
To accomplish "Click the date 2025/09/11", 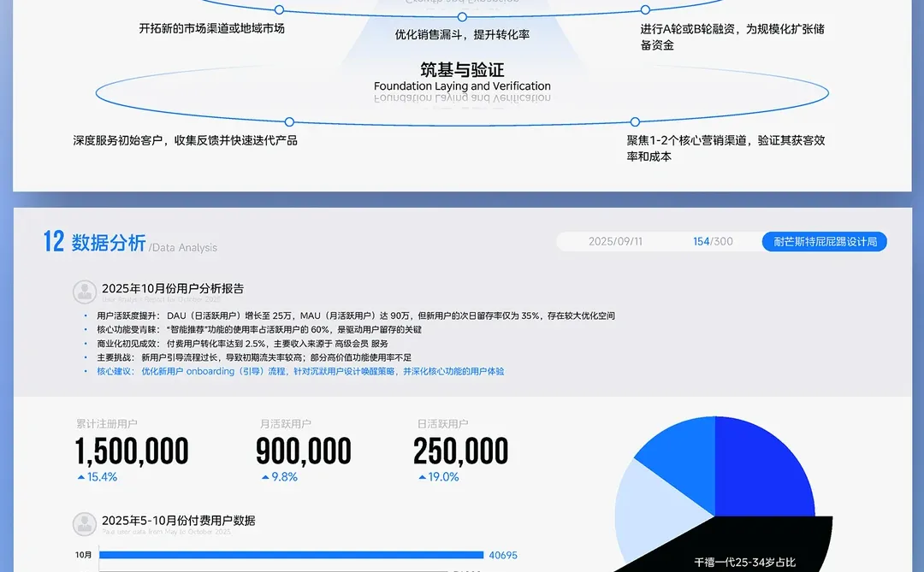I will (615, 241).
